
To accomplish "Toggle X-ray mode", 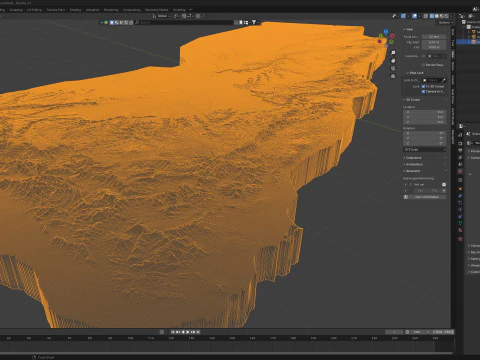I will coord(426,16).
